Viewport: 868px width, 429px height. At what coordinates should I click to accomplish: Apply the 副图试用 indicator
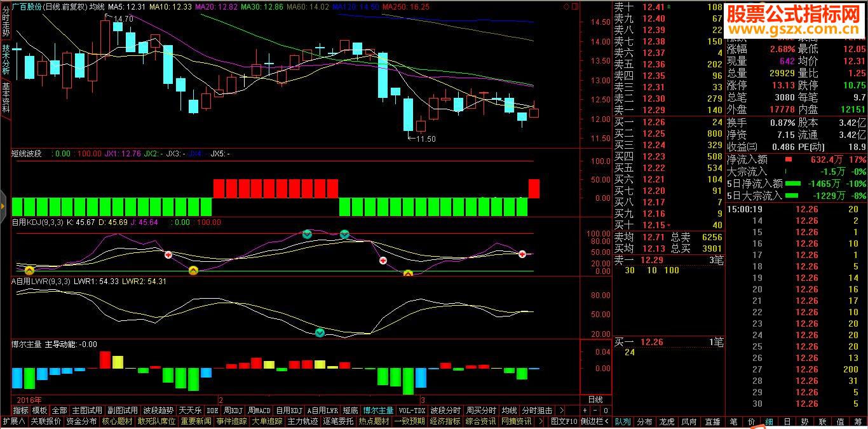pyautogui.click(x=123, y=411)
